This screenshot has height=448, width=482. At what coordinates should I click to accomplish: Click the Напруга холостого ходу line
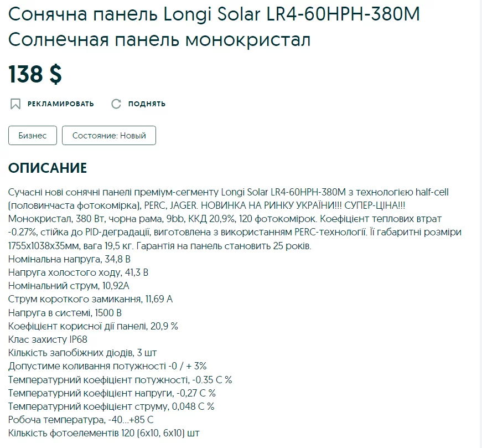click(79, 272)
